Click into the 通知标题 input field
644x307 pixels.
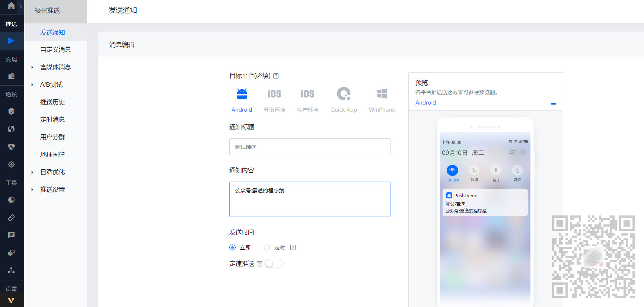[310, 147]
